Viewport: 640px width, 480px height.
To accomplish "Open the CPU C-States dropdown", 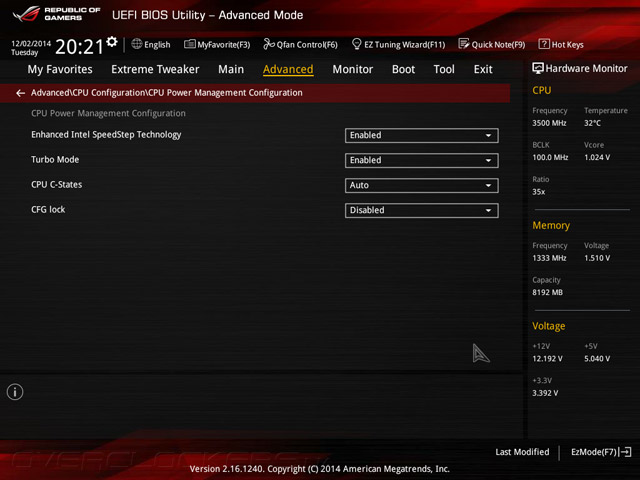I will pyautogui.click(x=421, y=185).
